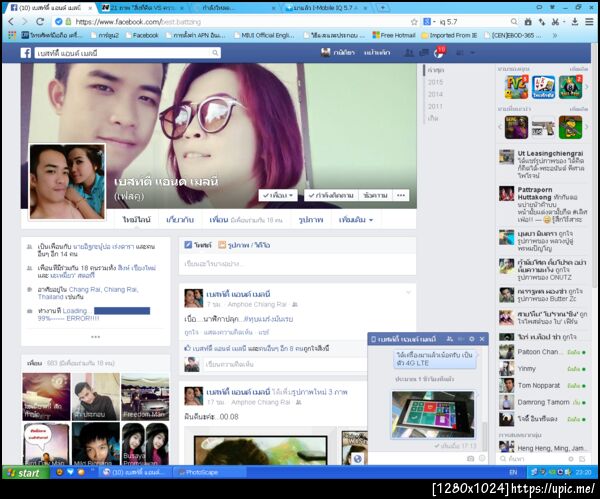The image size is (600, 499).
Task: Open the 8 Ball Pool game icon
Action: click(x=570, y=87)
